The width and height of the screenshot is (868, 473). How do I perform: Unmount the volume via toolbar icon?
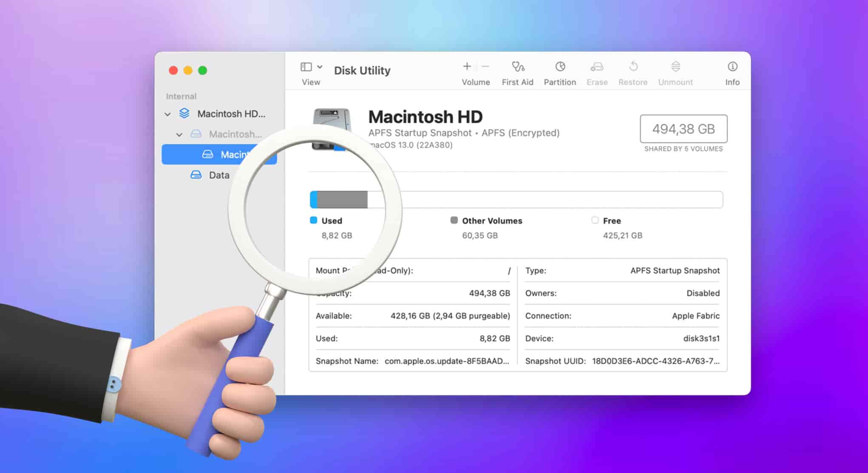pyautogui.click(x=675, y=66)
